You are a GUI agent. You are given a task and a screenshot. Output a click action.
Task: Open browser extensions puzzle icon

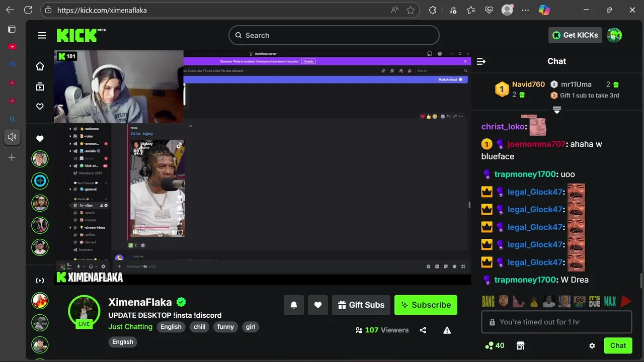(432, 10)
